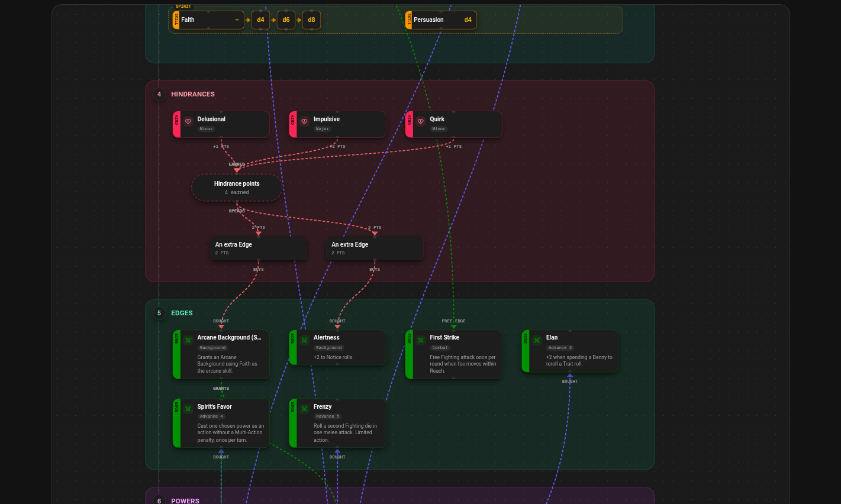Open the Impulsive hindrance card
Viewport: 841px width, 504px height.
point(337,124)
